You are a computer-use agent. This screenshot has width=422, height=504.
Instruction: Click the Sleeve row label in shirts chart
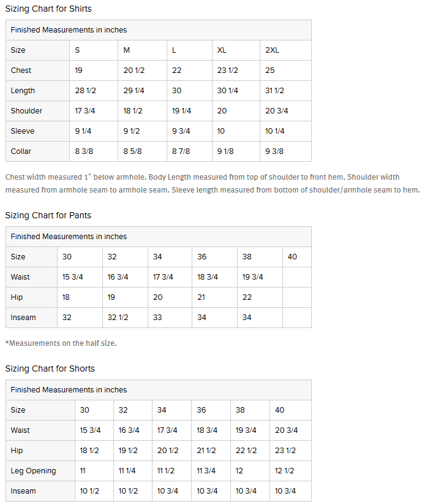click(23, 131)
